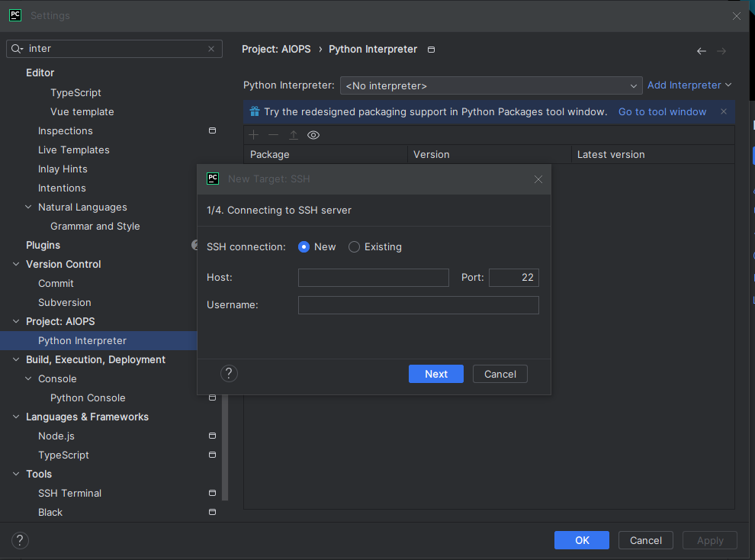Open the SSH Terminal settings page

[x=69, y=493]
